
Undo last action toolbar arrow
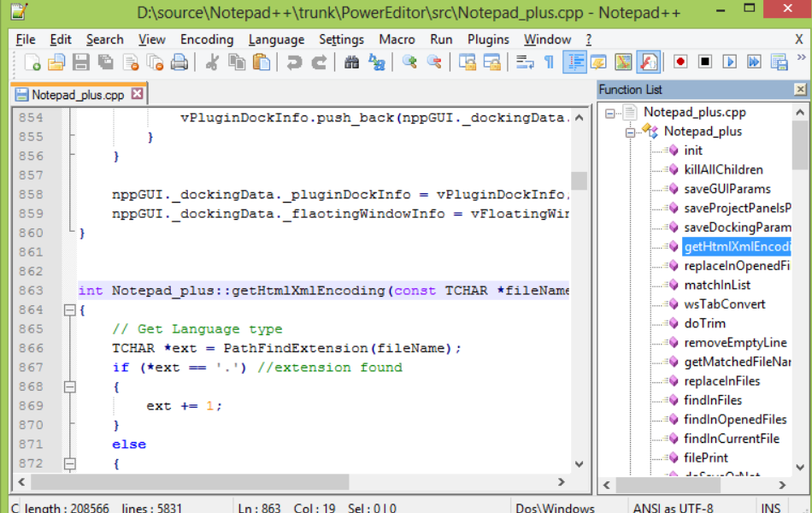pos(294,62)
